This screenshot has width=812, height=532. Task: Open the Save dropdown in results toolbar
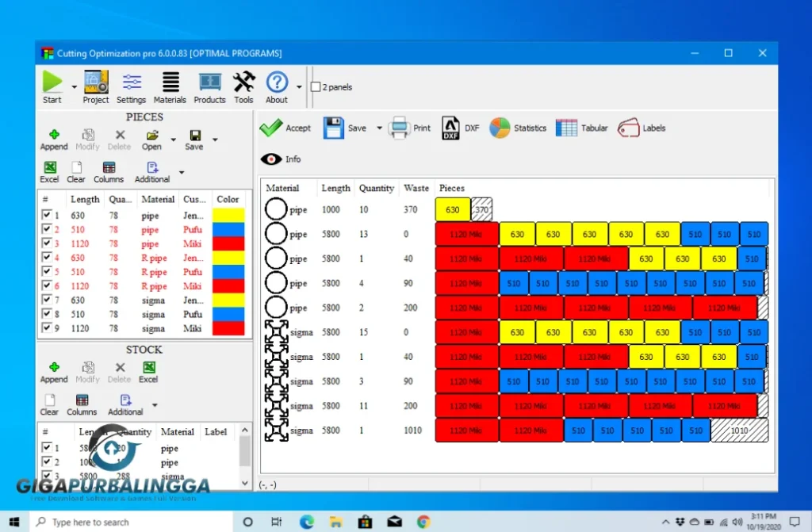379,128
